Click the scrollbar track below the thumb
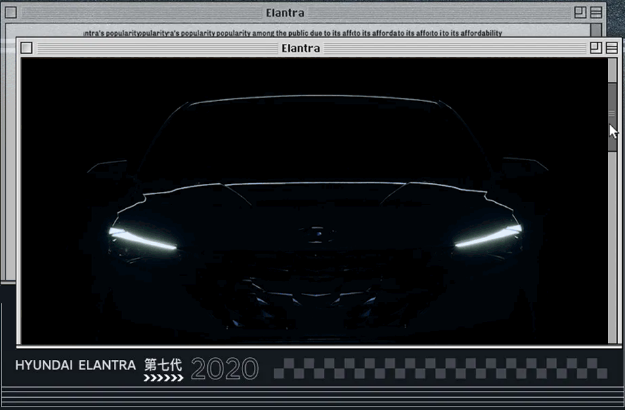This screenshot has width=625, height=410. (613, 240)
